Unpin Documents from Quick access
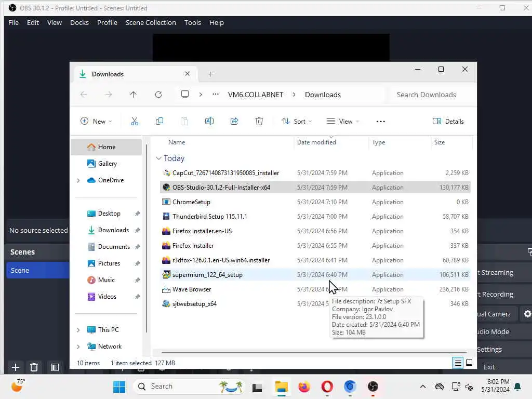The image size is (532, 399). 137,247
